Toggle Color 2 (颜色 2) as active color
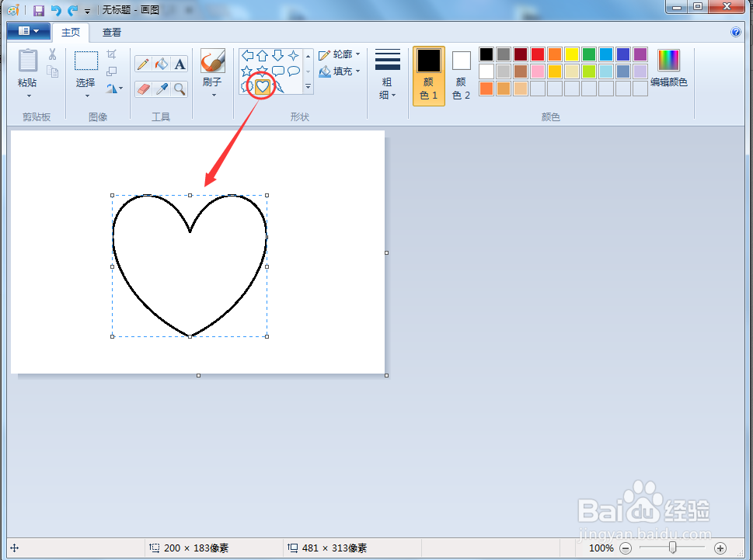This screenshot has width=753, height=560. [x=461, y=76]
